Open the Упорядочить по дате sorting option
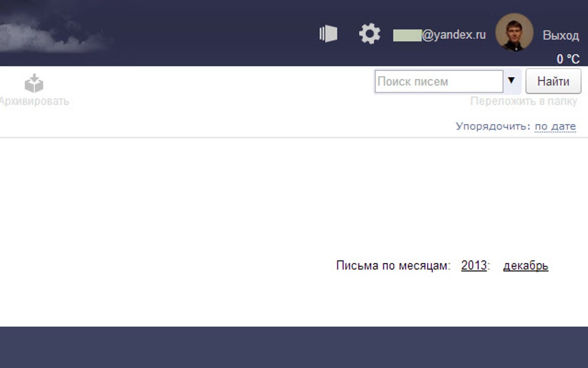Screen dimensions: 588x368 coord(555,126)
